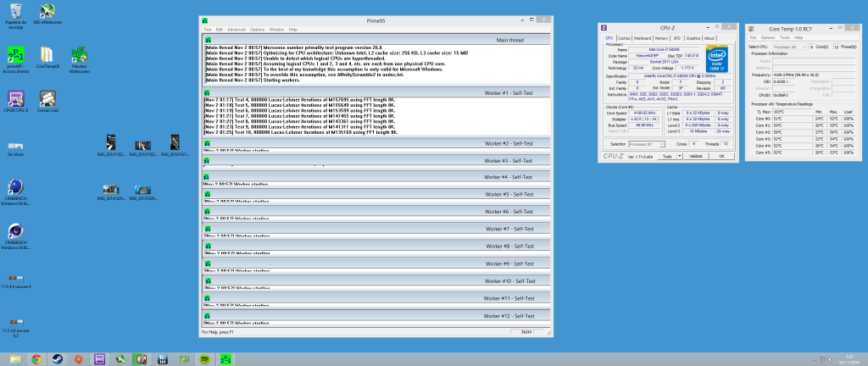Open the Help menu in Prime95
868x366 pixels.
pos(292,30)
